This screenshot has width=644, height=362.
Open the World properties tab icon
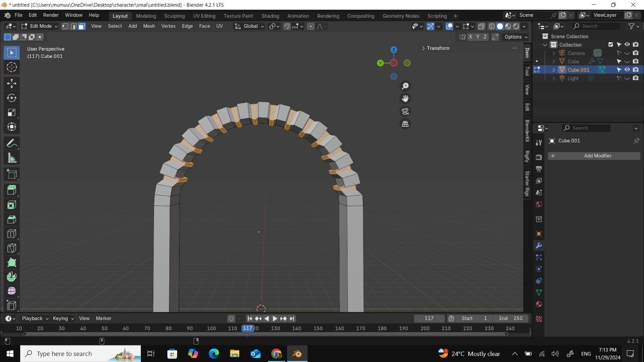pos(539,204)
